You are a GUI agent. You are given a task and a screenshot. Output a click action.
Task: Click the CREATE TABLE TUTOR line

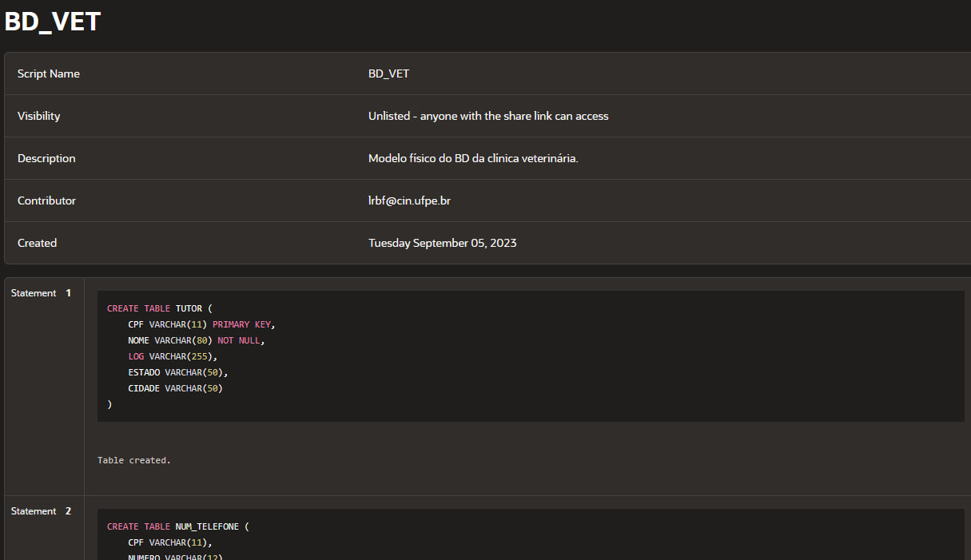pos(160,308)
